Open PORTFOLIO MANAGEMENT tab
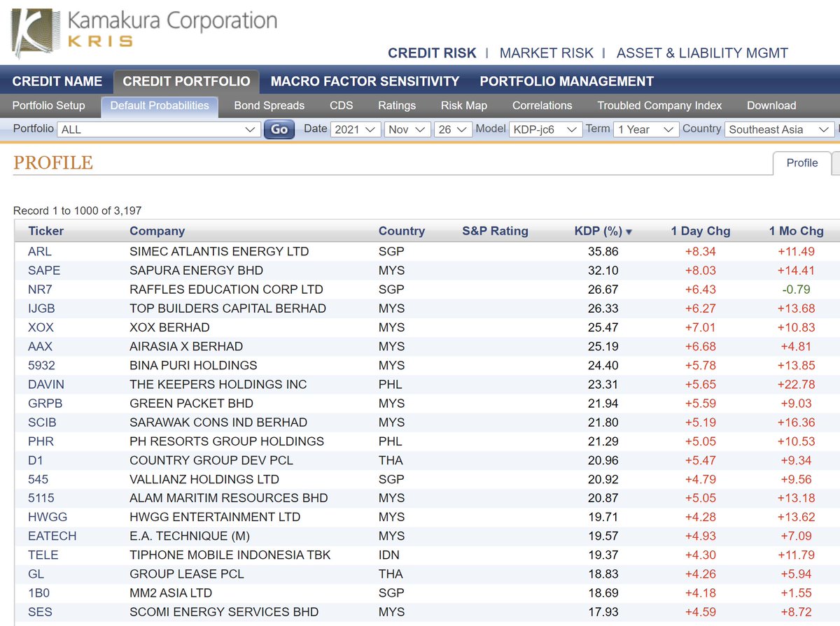Screen dimensions: 840x626 click(x=567, y=81)
